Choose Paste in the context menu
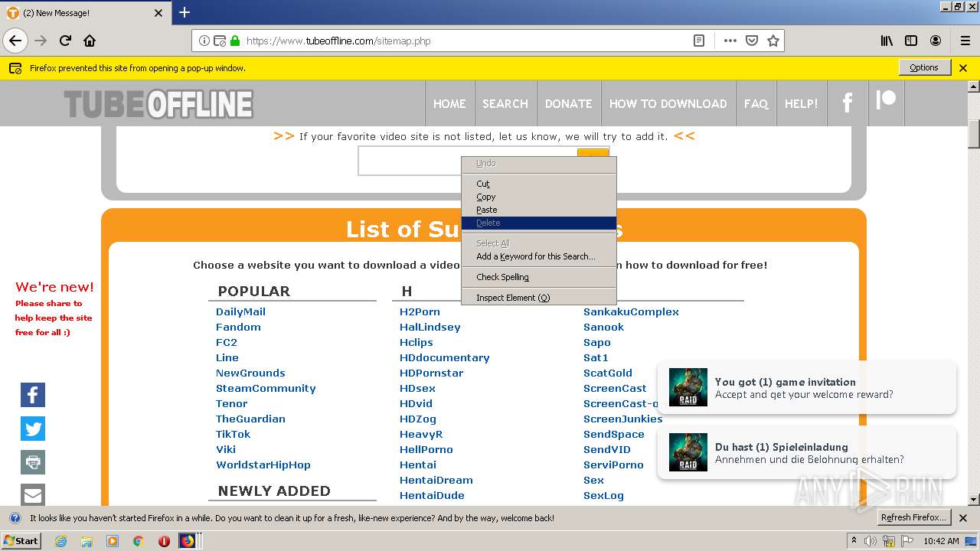 point(538,210)
